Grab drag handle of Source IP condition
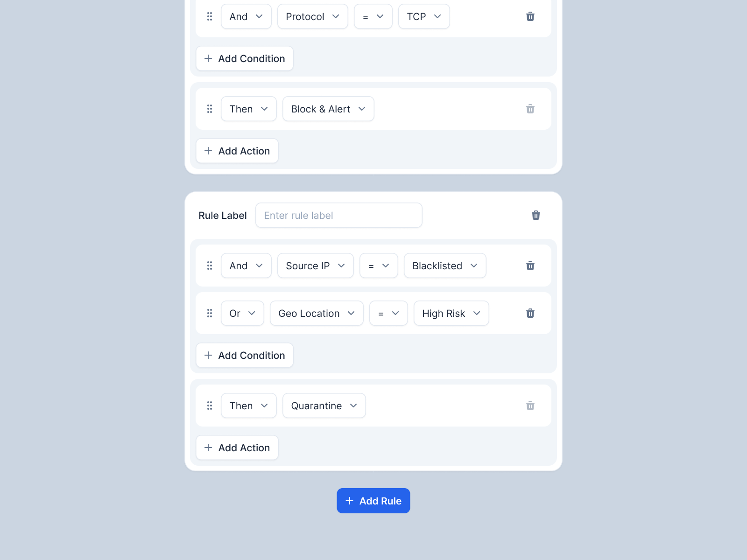The height and width of the screenshot is (560, 747). coord(210,266)
